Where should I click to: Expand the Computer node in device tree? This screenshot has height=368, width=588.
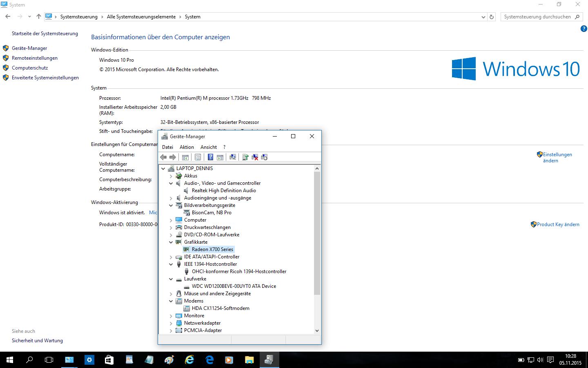point(171,220)
